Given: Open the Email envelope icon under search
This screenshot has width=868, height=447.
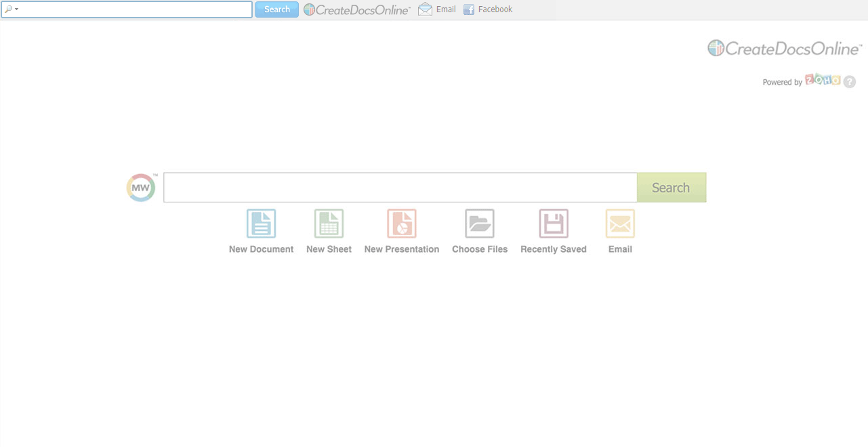Looking at the screenshot, I should (620, 223).
